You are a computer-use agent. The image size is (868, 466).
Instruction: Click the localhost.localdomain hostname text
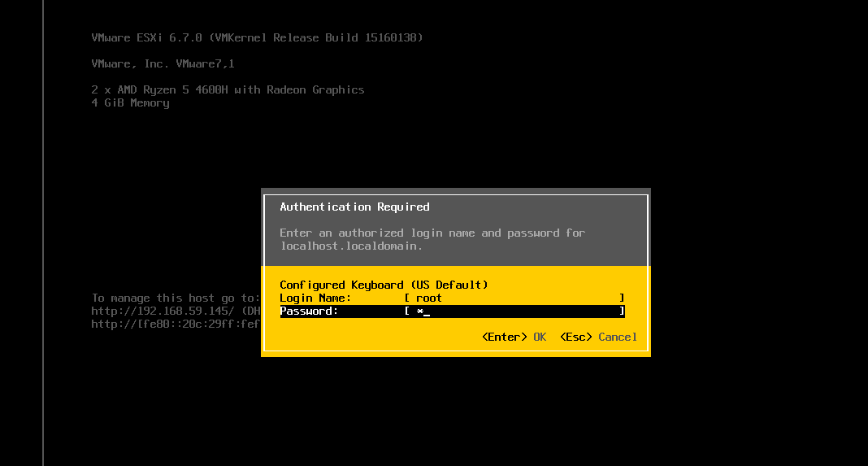click(351, 246)
